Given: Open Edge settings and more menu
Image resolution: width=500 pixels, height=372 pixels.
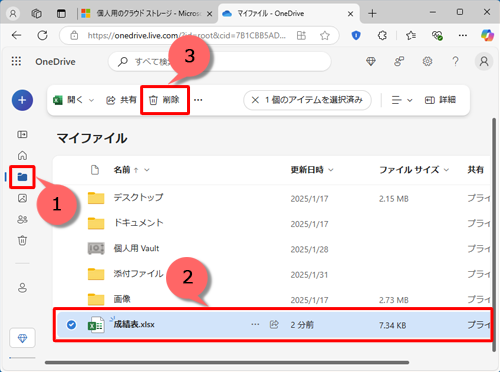Looking at the screenshot, I should [463, 35].
